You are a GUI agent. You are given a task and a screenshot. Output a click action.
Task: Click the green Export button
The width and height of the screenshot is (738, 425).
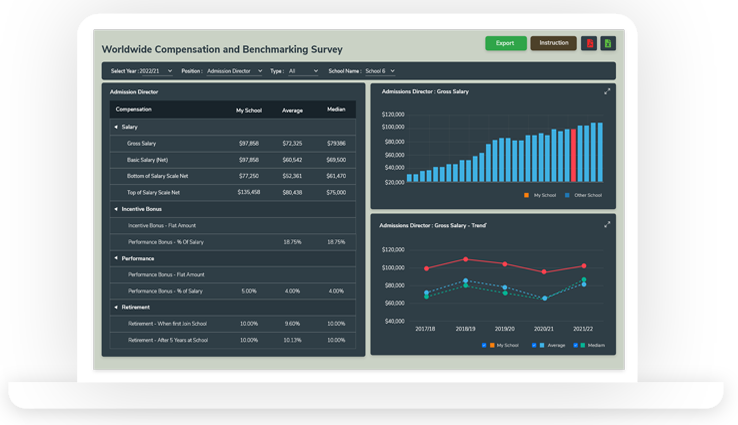(505, 43)
